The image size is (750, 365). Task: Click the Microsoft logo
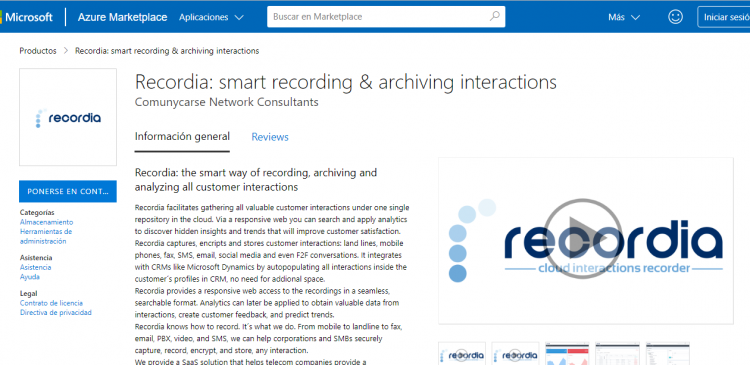(x=26, y=17)
